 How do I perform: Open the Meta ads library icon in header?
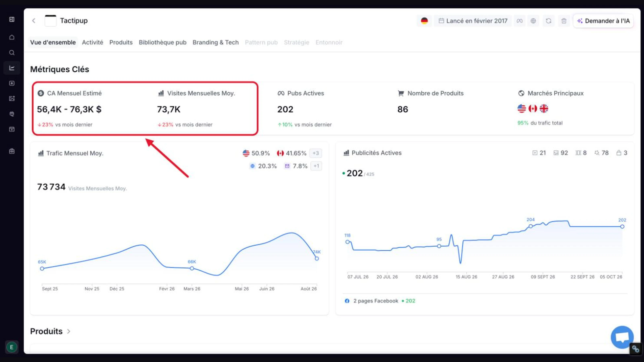click(x=519, y=21)
